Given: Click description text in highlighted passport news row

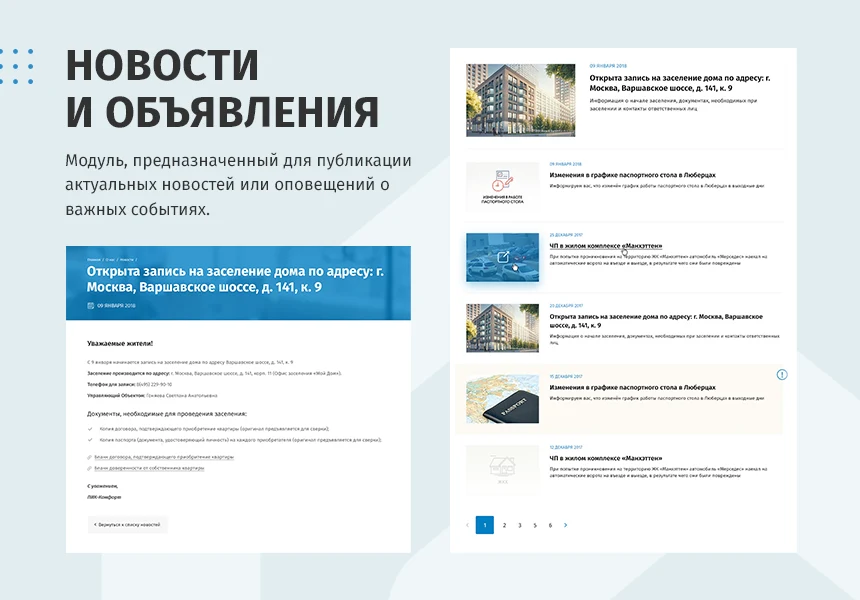Looking at the screenshot, I should pyautogui.click(x=657, y=398).
